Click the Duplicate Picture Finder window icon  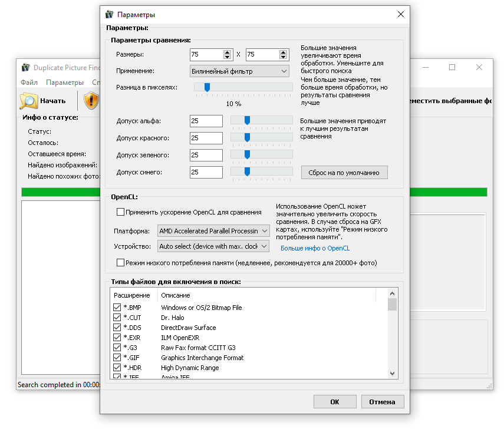(x=25, y=67)
